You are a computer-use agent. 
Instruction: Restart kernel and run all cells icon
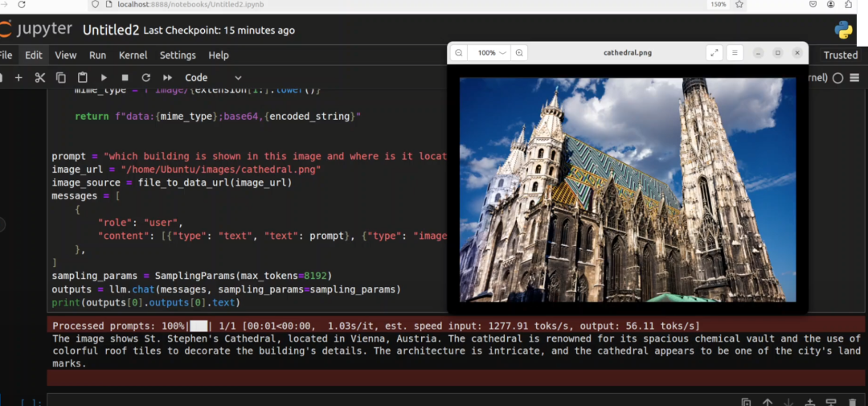click(166, 78)
